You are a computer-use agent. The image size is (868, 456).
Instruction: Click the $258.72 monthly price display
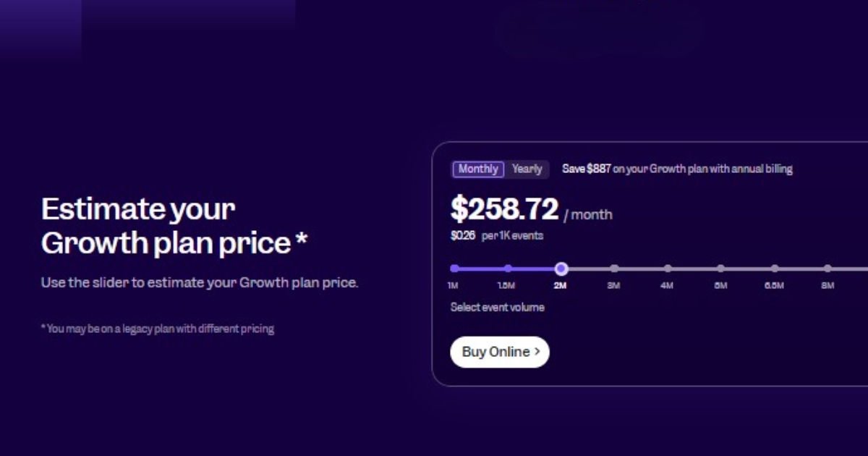point(504,208)
